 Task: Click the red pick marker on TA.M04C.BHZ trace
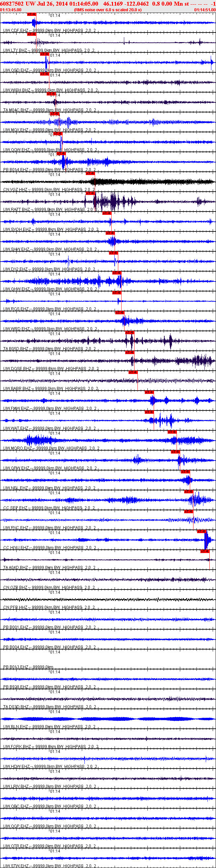tap(51, 94)
